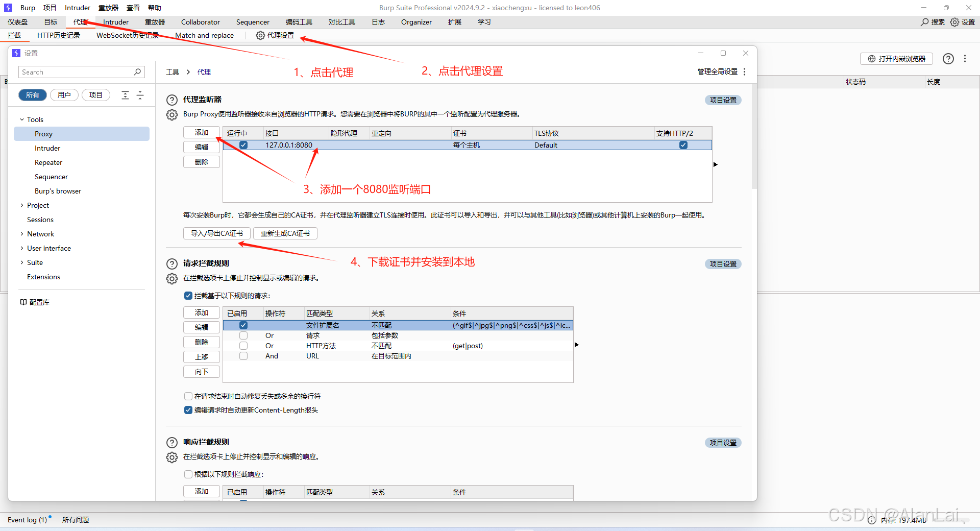
Task: Click the help circle icon near embedded browser
Action: tap(948, 59)
